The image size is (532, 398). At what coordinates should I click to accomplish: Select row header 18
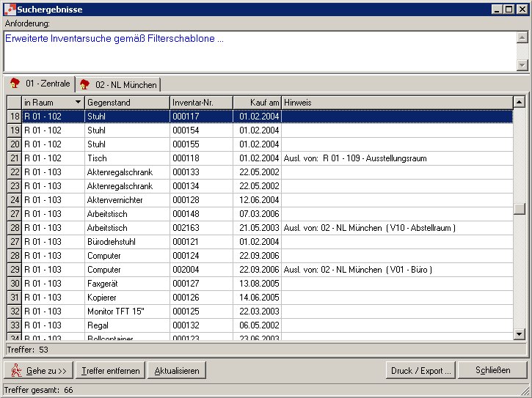click(15, 117)
